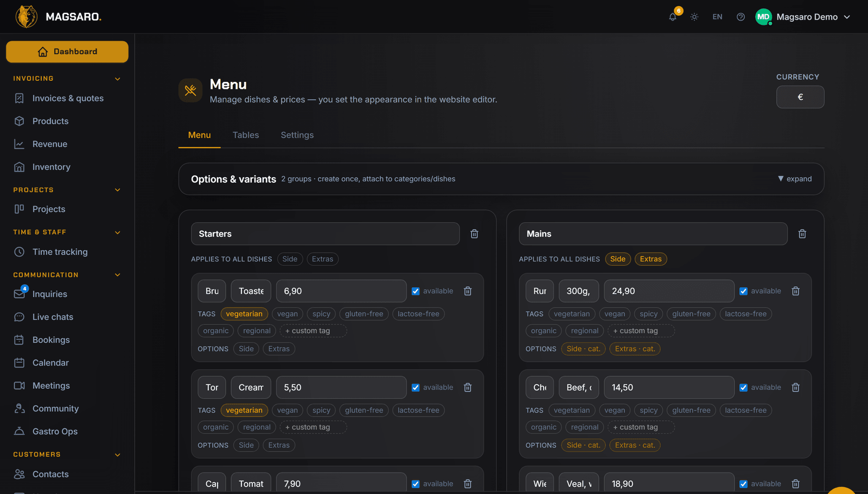Image resolution: width=868 pixels, height=494 pixels.
Task: Delete the 18,90 main dish
Action: click(x=796, y=484)
